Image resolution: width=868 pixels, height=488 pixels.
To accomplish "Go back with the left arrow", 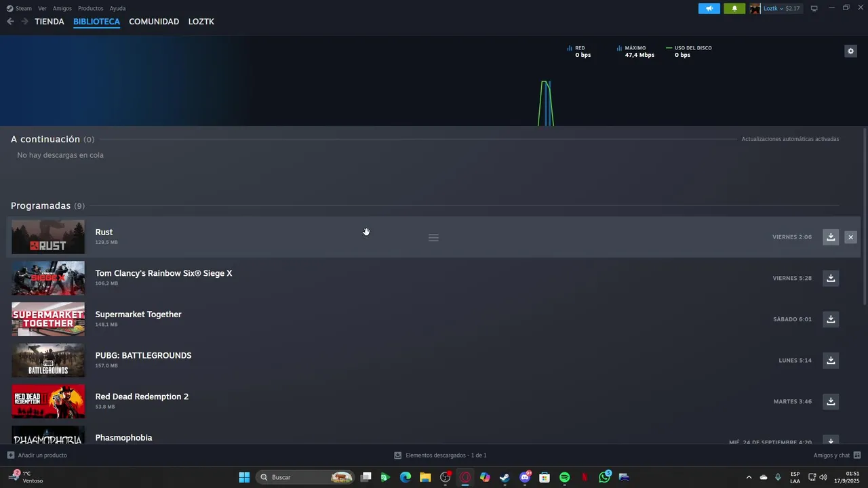I will coord(10,22).
